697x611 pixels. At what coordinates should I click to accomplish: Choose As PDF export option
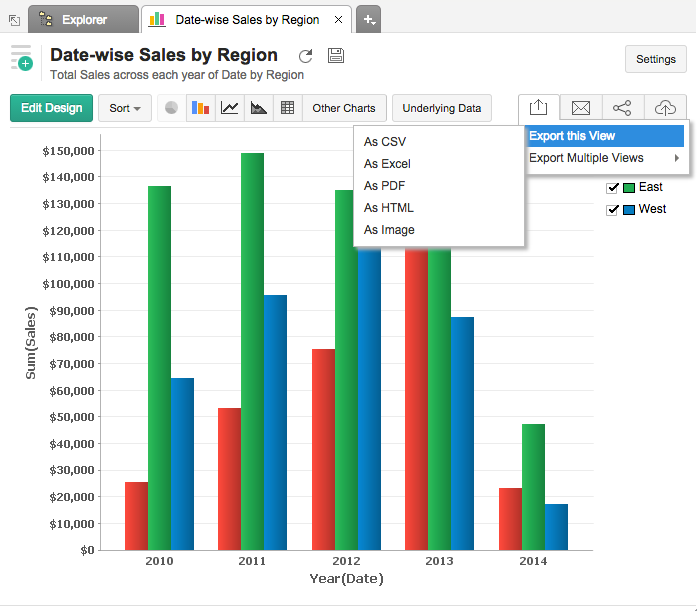[x=384, y=186]
